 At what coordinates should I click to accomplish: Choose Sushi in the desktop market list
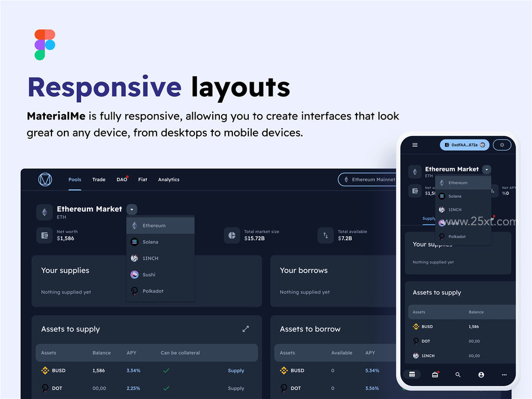(160, 274)
